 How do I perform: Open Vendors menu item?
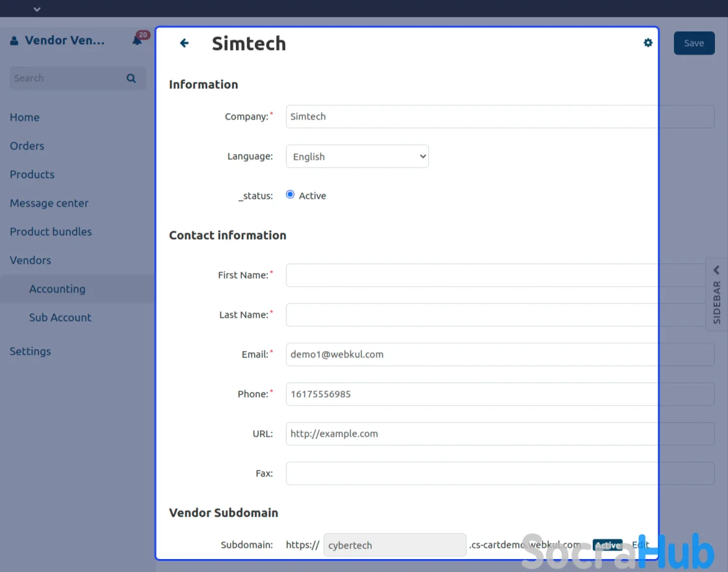click(31, 260)
